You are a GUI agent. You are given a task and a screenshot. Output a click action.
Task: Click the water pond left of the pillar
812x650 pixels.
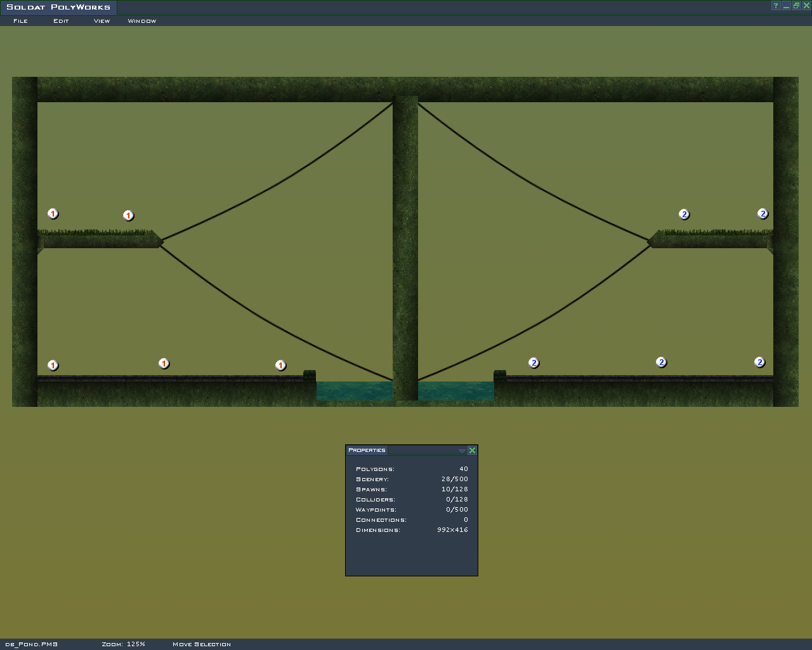[x=354, y=391]
